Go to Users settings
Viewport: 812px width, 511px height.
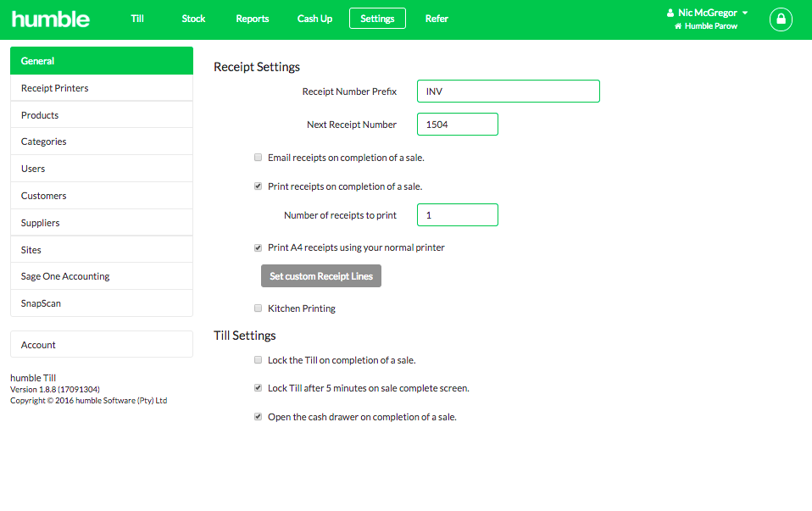tap(102, 169)
